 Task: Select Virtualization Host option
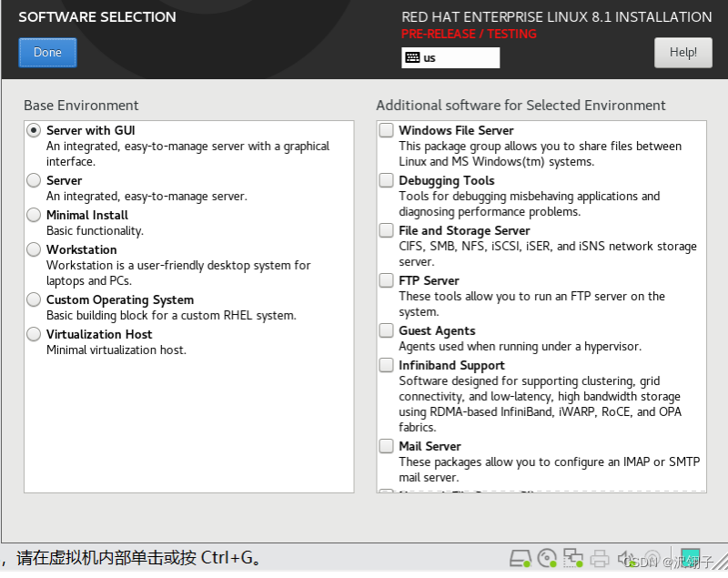(x=33, y=334)
